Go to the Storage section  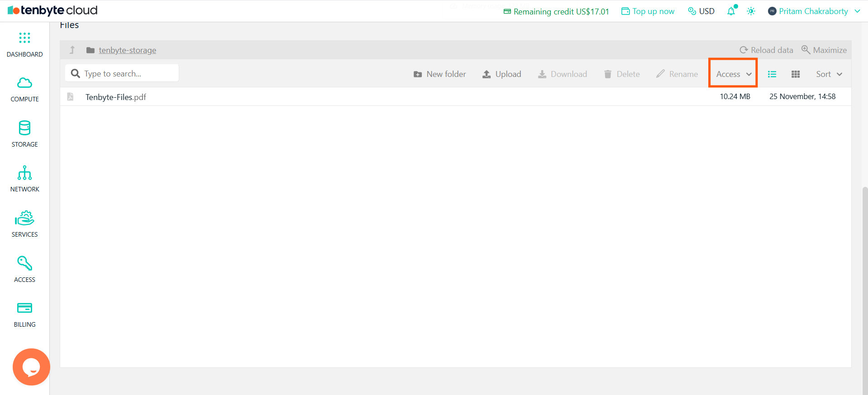(x=24, y=134)
